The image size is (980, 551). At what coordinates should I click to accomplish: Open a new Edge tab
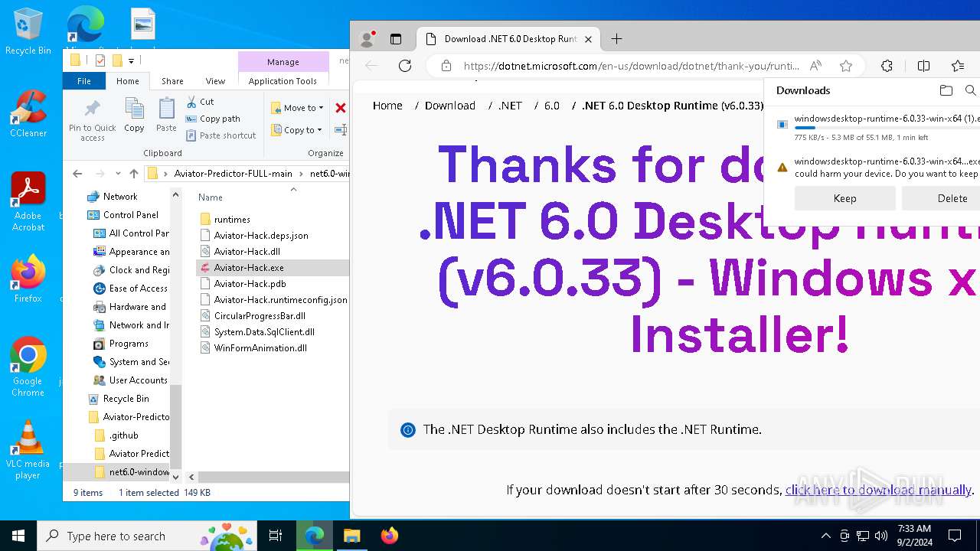(616, 39)
